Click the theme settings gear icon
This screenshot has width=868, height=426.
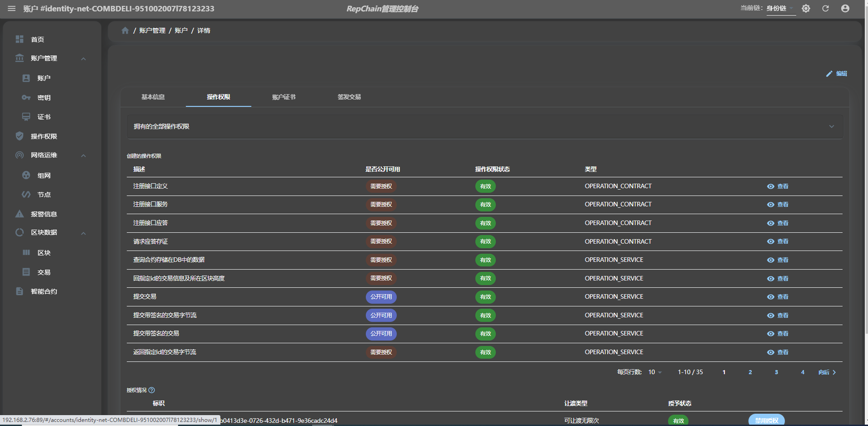(806, 9)
